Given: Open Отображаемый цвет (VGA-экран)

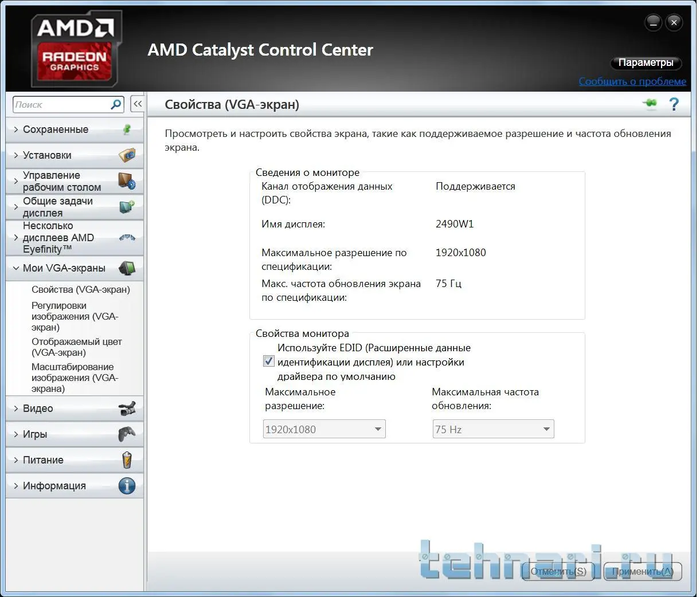Looking at the screenshot, I should coord(77,347).
